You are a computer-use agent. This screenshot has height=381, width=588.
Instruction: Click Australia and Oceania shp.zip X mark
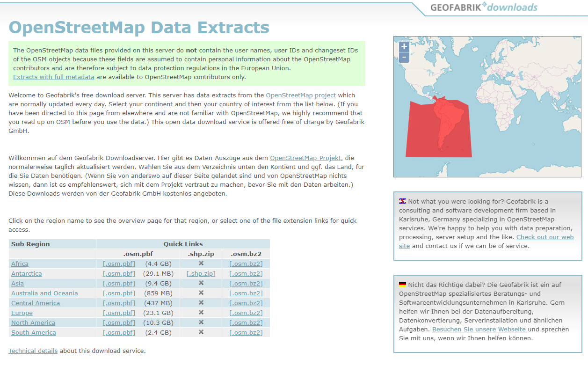tap(201, 293)
